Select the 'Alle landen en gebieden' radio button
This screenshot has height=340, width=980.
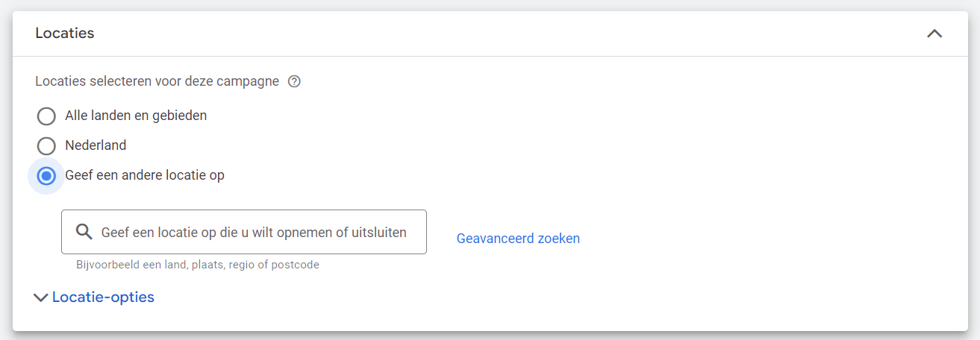(46, 116)
